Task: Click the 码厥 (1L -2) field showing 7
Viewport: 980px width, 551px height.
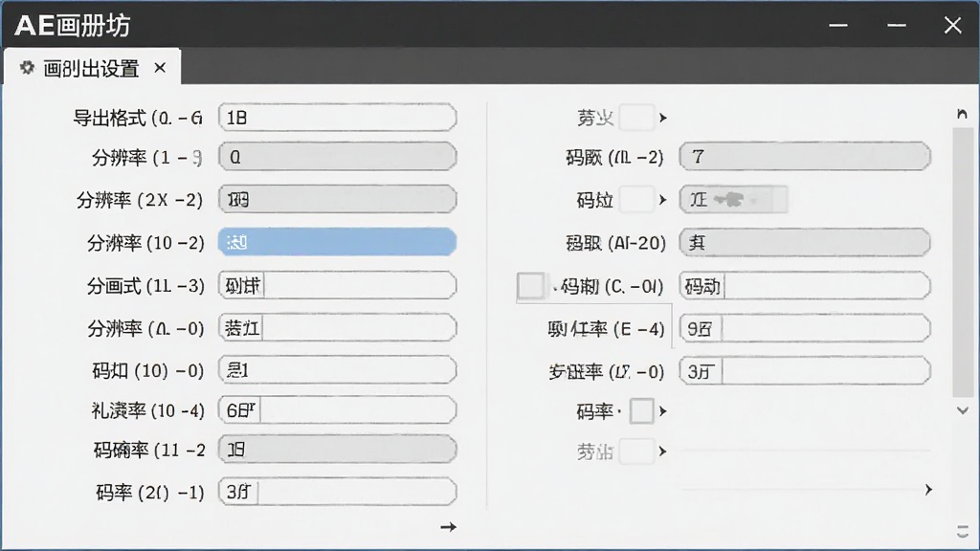Action: coord(805,156)
